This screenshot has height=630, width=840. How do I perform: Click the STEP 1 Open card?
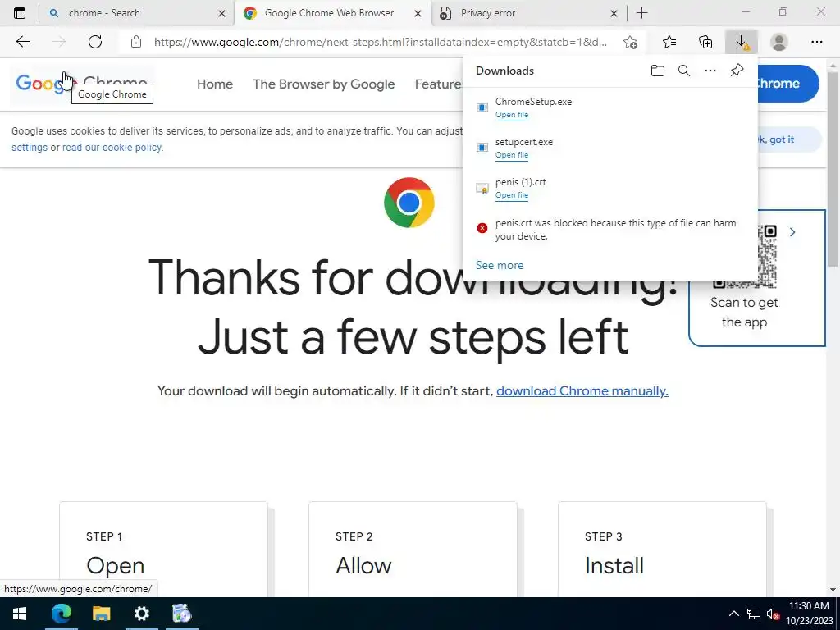[x=163, y=549]
